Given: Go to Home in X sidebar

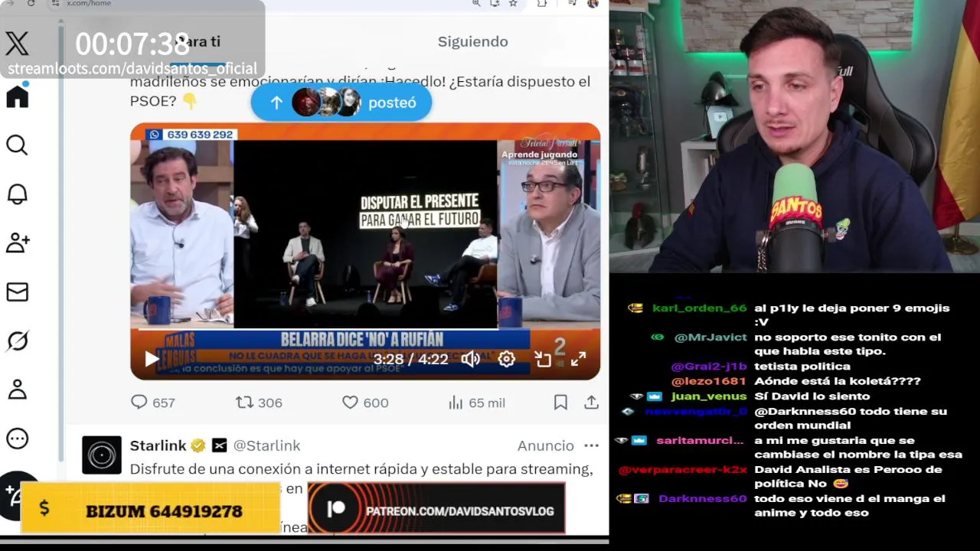Looking at the screenshot, I should [17, 96].
